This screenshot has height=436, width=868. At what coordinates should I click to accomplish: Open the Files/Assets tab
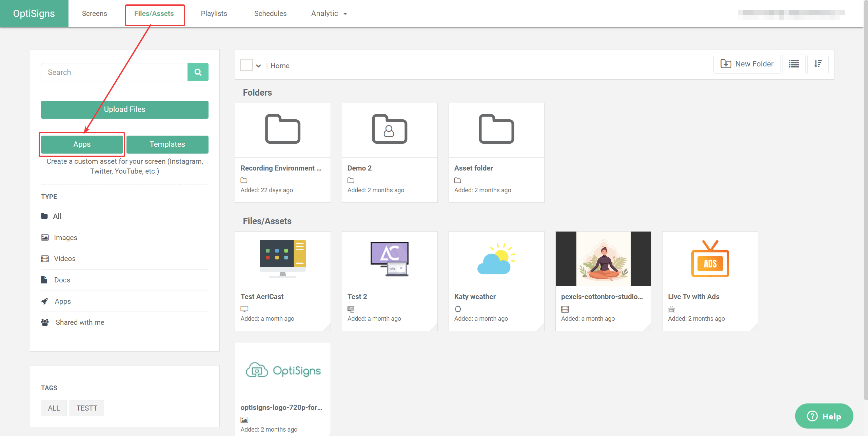[154, 14]
